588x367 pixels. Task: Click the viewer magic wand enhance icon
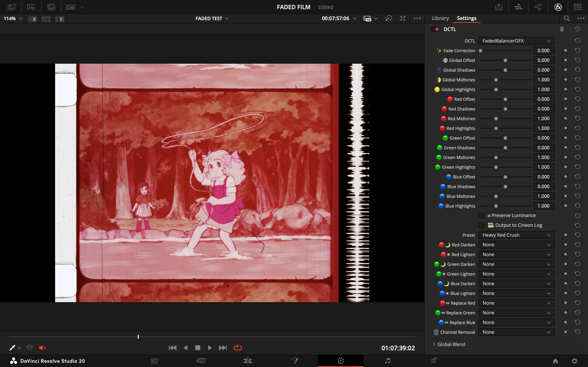388,18
